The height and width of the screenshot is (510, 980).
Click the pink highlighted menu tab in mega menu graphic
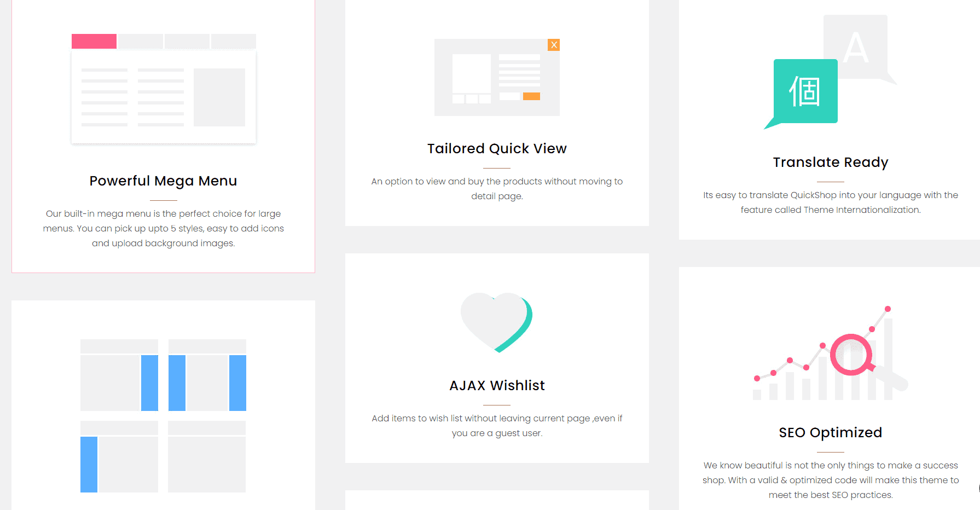pyautogui.click(x=94, y=41)
